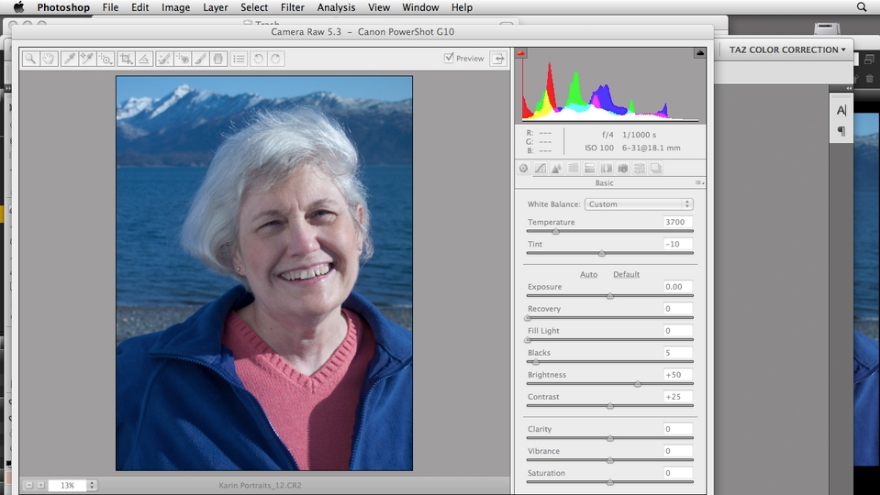This screenshot has height=495, width=880.
Task: Click the Blacks slider handle
Action: coord(535,362)
